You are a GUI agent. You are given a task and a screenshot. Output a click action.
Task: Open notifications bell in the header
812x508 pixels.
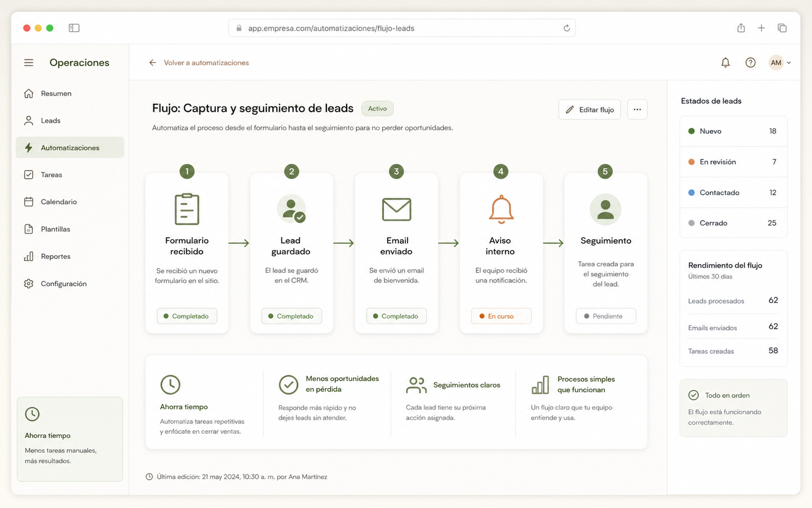pyautogui.click(x=725, y=62)
